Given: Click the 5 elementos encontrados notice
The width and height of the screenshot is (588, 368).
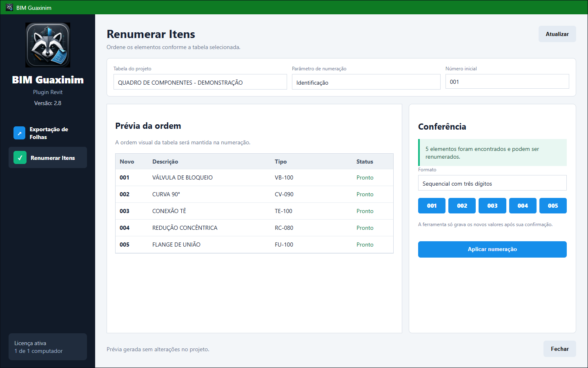Looking at the screenshot, I should [x=492, y=153].
